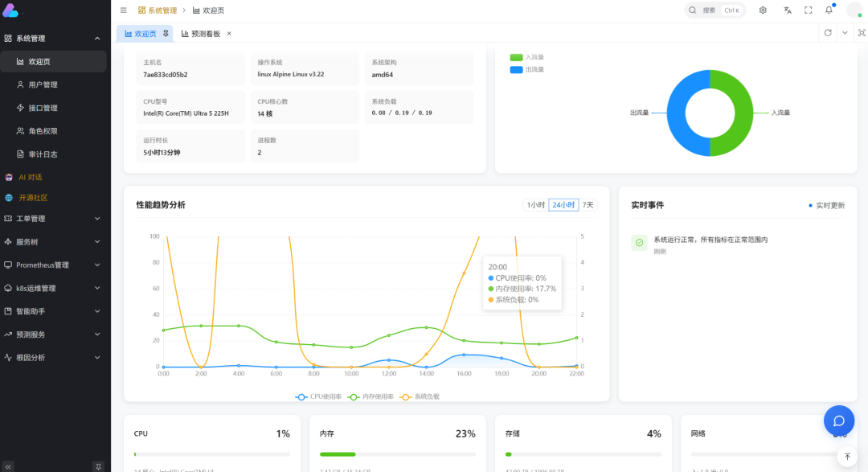Screen dimensions: 868x472
Task: Collapse the sidebar with the double-chevron icon
Action: pos(8,466)
